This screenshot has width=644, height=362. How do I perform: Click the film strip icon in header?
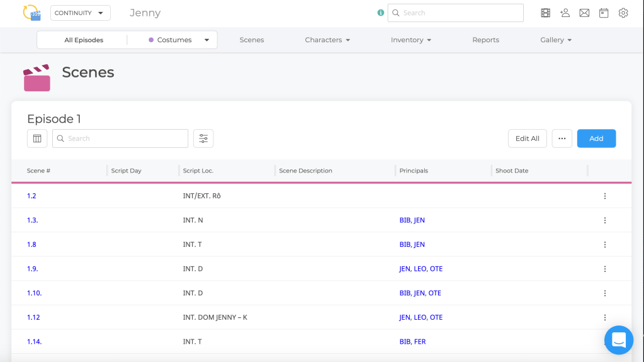[545, 13]
